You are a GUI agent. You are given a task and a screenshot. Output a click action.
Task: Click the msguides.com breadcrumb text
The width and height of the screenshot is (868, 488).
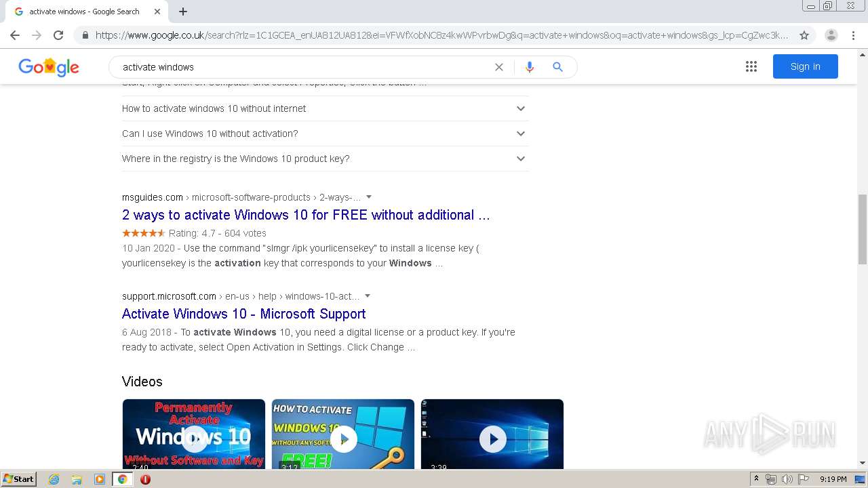point(153,197)
